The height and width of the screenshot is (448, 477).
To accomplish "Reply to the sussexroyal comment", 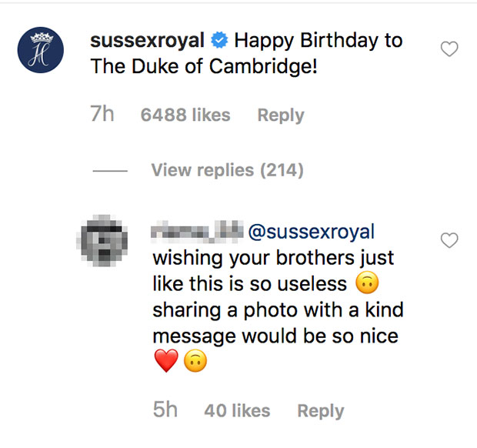I will [280, 115].
